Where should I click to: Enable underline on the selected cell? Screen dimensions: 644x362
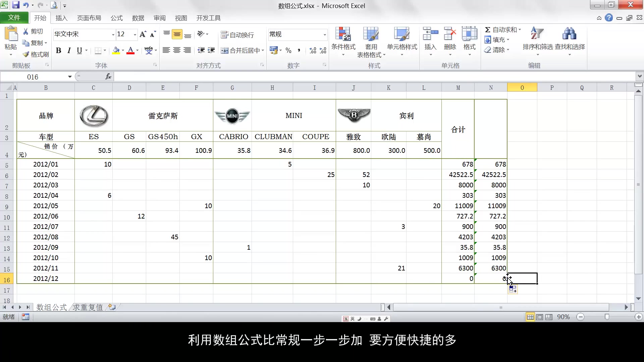click(x=79, y=50)
